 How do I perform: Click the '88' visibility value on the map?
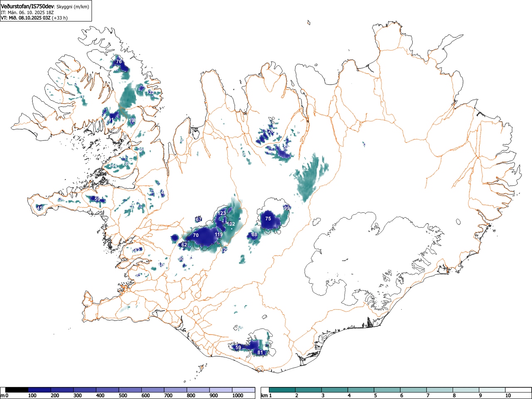(x=254, y=235)
